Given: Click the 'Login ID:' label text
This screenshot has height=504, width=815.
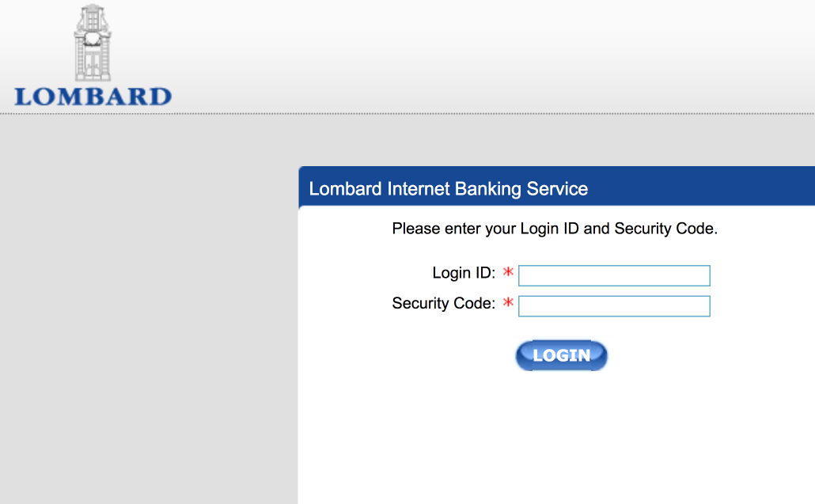Looking at the screenshot, I should click(x=463, y=272).
